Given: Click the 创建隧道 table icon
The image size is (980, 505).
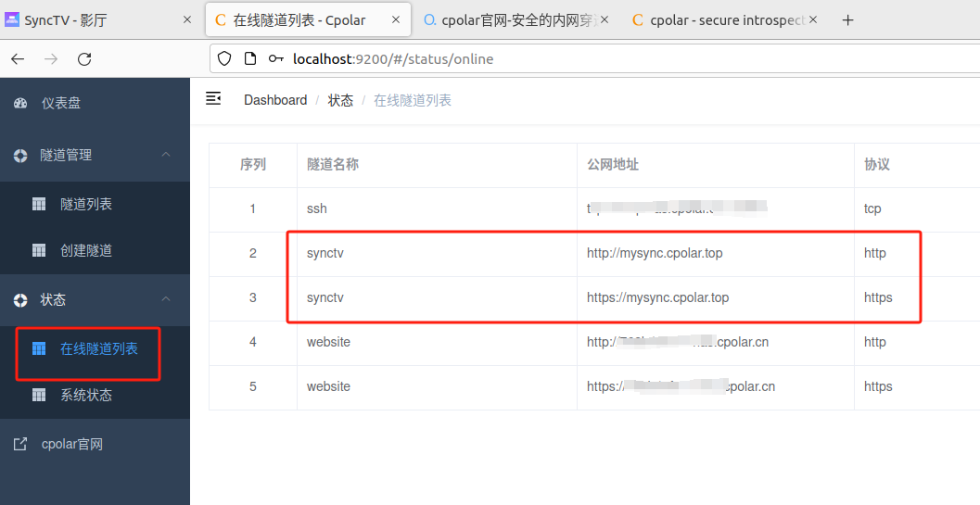Looking at the screenshot, I should tap(39, 250).
